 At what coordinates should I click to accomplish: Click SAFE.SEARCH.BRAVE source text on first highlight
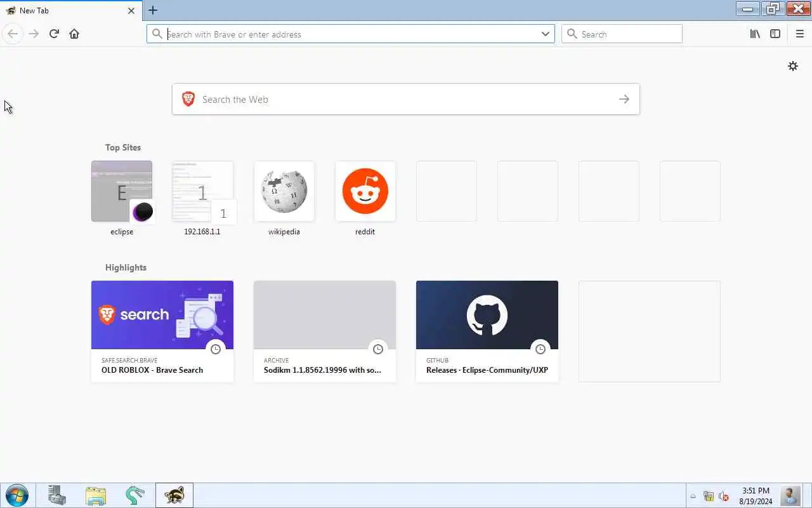(x=129, y=360)
